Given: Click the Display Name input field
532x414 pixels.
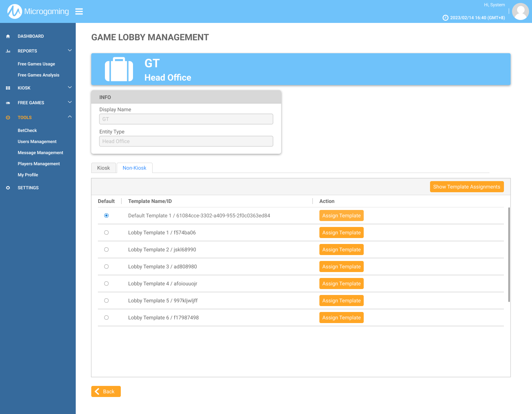Looking at the screenshot, I should (186, 119).
